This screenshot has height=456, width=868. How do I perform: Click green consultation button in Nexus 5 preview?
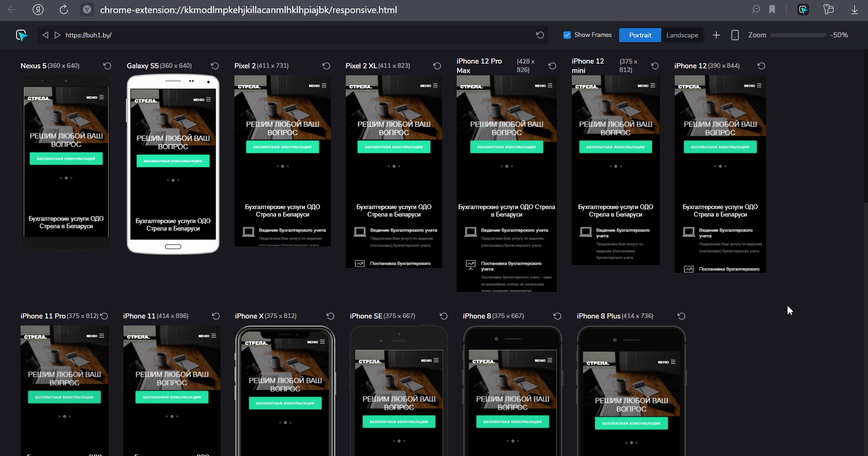[x=66, y=159]
